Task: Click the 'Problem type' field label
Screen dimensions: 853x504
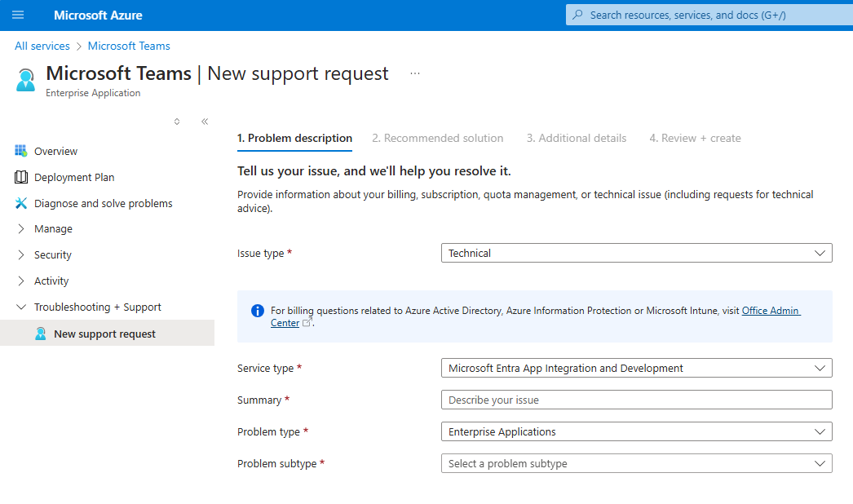Action: pos(269,431)
